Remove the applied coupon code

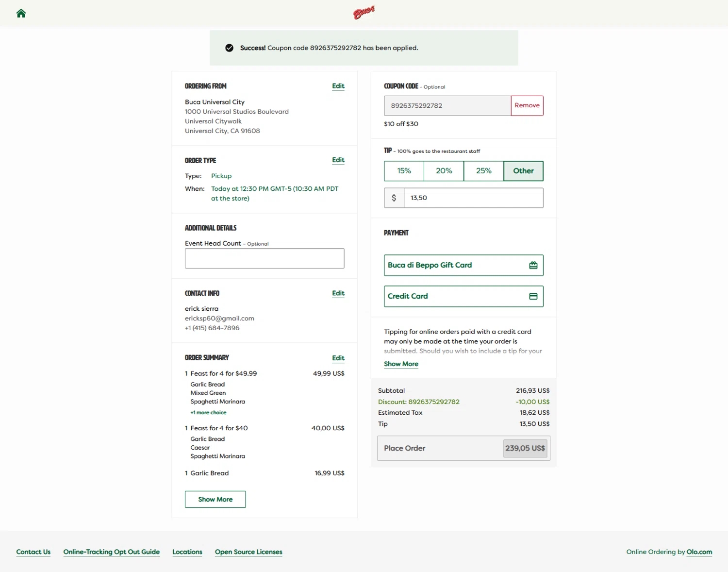pyautogui.click(x=527, y=105)
